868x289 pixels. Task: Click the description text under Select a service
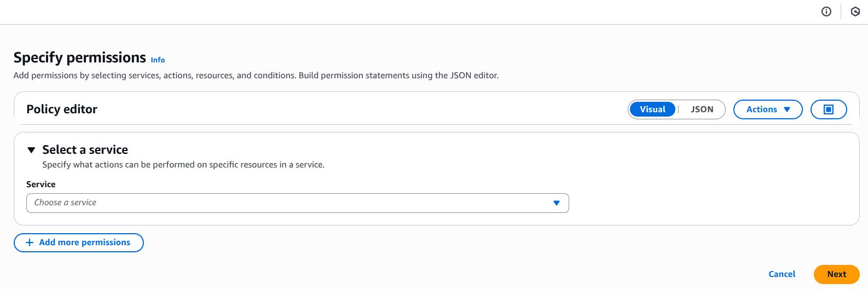click(x=183, y=165)
